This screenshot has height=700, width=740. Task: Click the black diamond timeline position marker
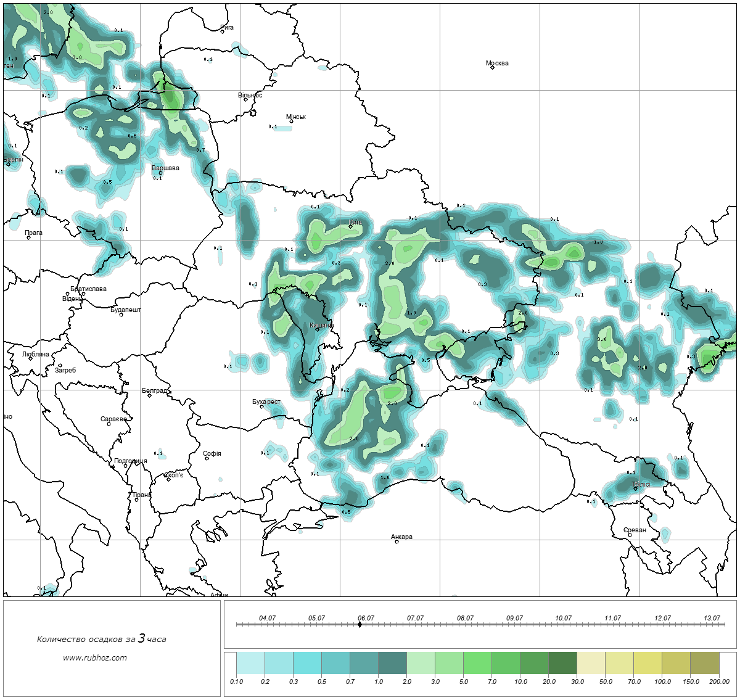click(x=360, y=625)
